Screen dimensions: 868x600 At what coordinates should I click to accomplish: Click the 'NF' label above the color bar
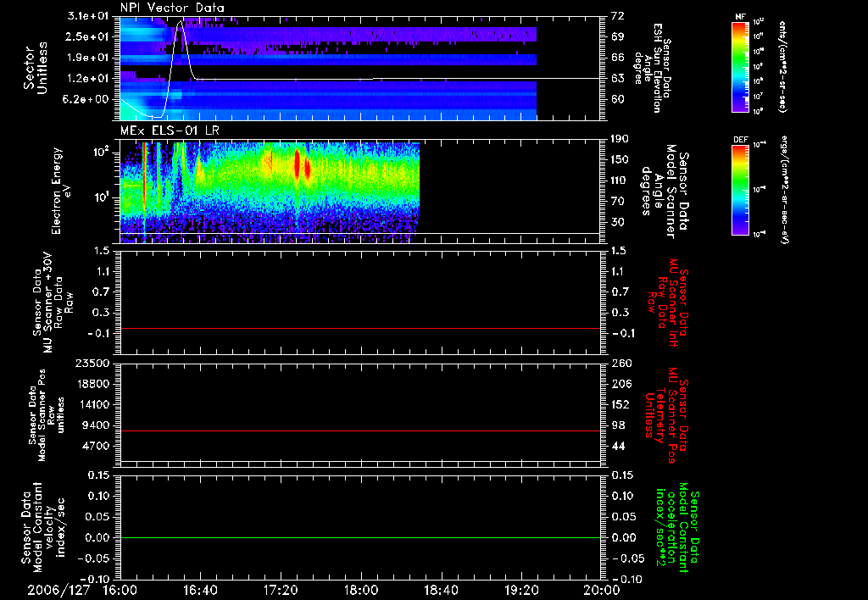click(740, 17)
